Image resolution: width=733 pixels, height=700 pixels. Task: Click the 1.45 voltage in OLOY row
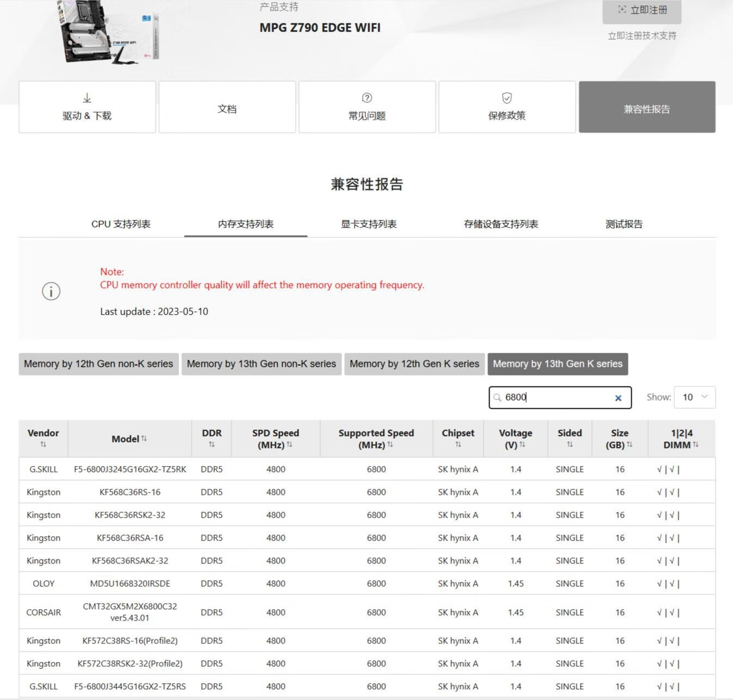[516, 584]
